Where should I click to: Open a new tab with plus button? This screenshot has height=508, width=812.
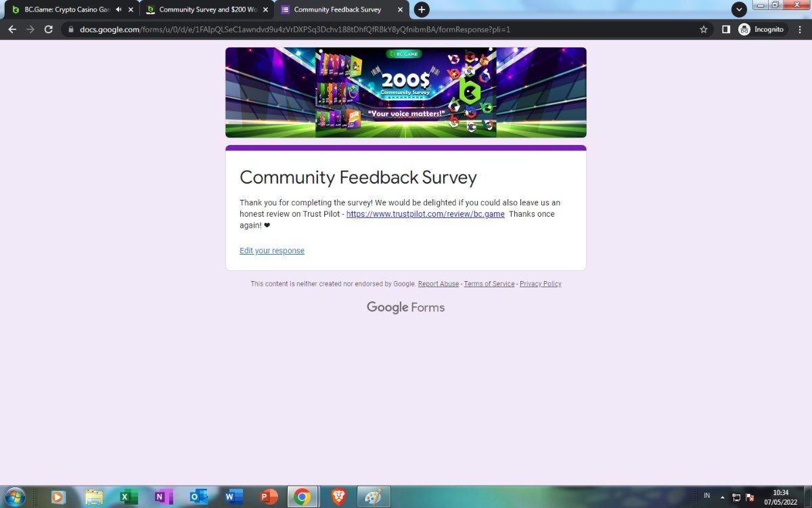coord(422,9)
